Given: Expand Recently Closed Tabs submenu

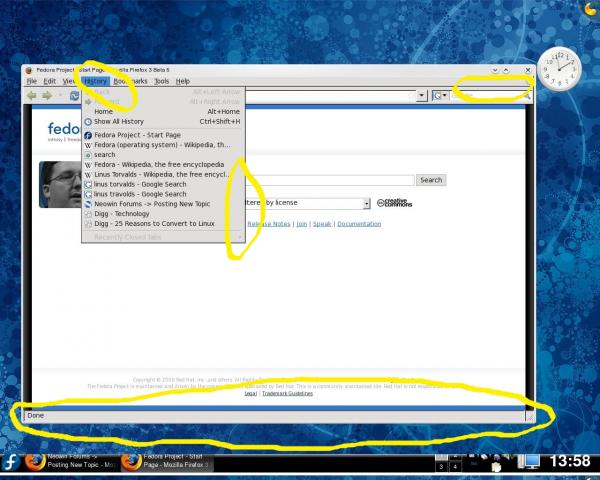Looking at the screenshot, I should point(163,237).
